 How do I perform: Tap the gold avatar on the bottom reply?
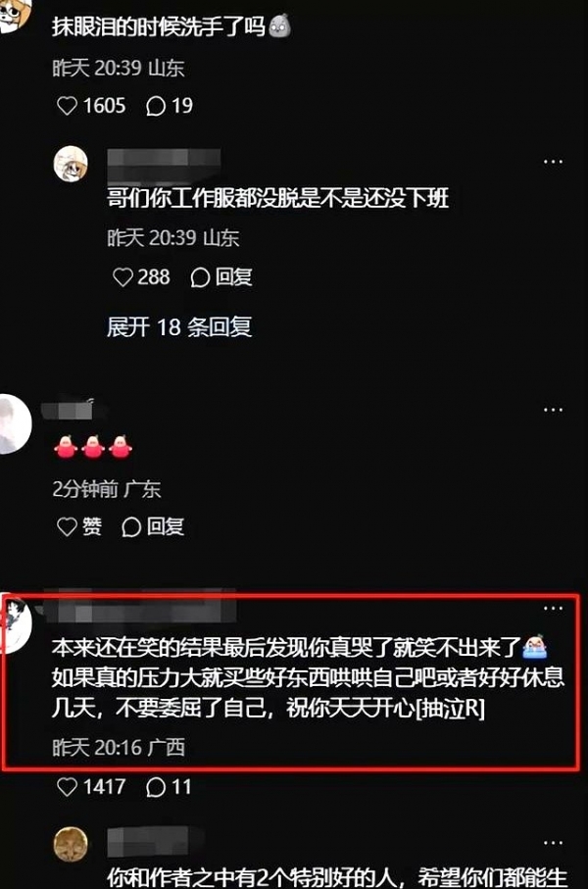tap(71, 844)
